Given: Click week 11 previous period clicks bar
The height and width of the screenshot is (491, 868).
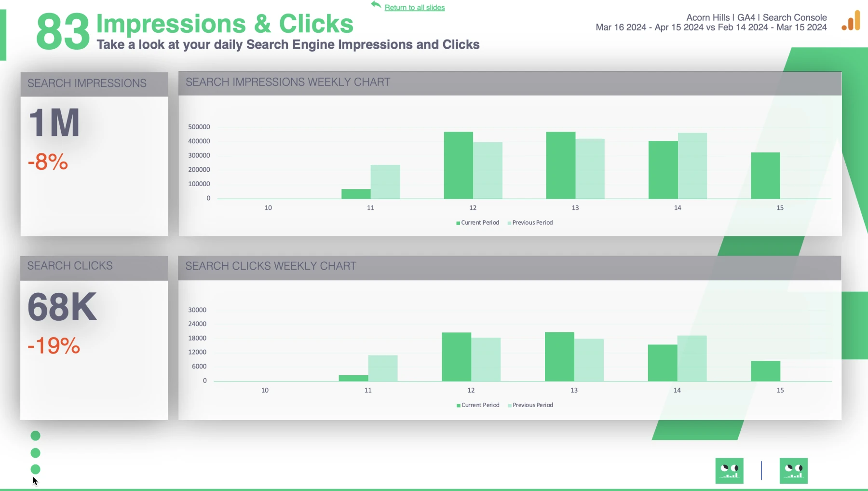Looking at the screenshot, I should click(x=383, y=368).
